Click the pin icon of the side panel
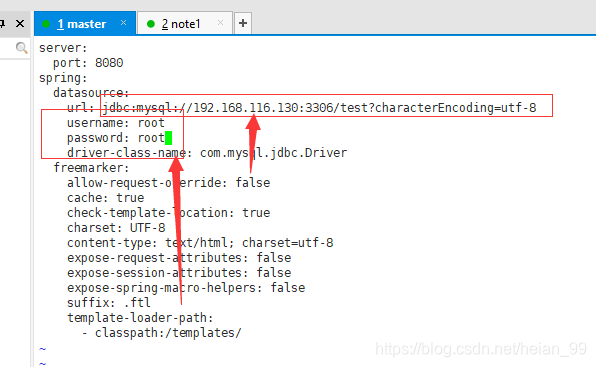 coord(2,24)
